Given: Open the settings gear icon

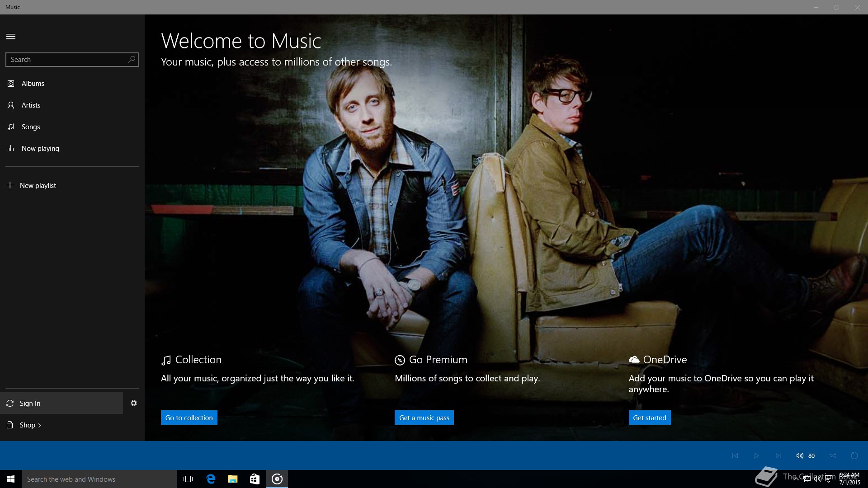Looking at the screenshot, I should coord(134,403).
